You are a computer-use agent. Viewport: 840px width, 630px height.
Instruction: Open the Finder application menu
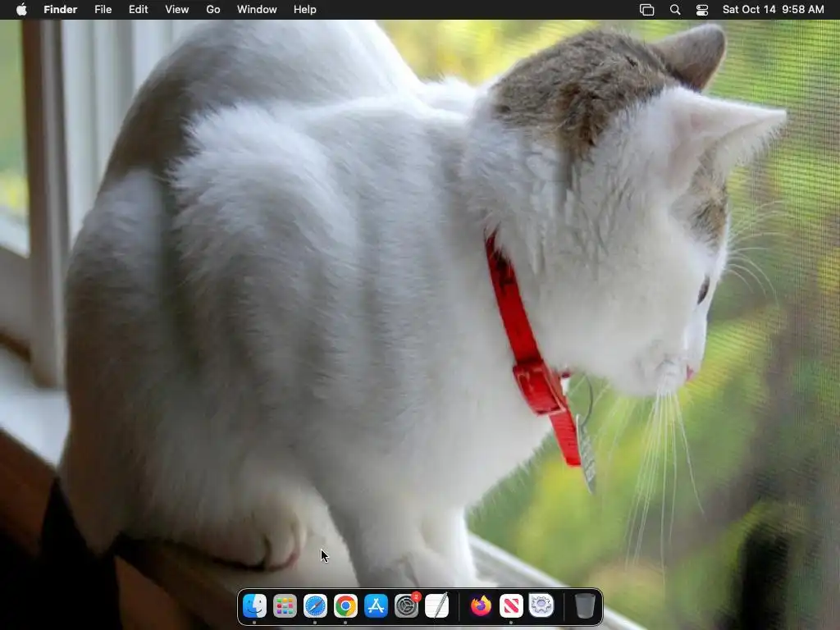click(60, 10)
